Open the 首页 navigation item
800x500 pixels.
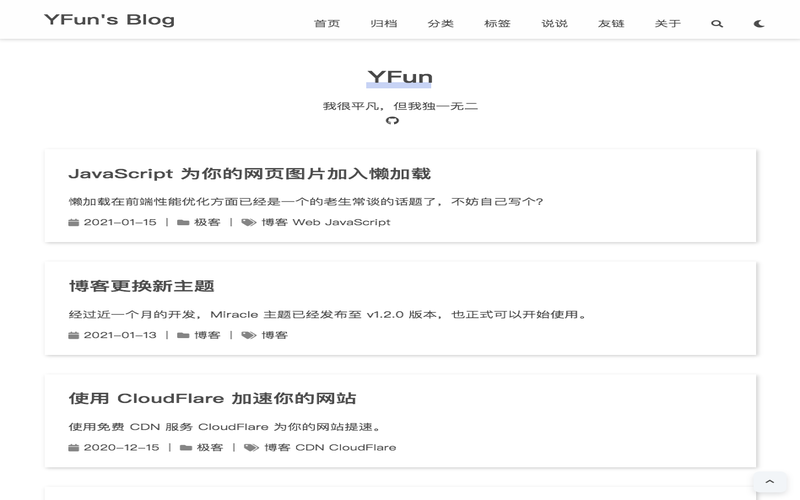327,24
